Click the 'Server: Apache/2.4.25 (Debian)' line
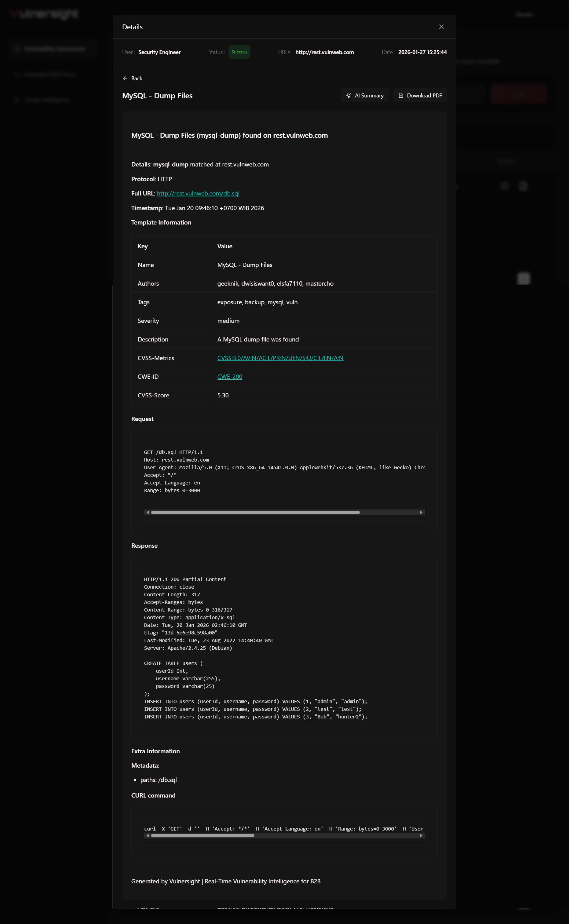 pyautogui.click(x=188, y=648)
